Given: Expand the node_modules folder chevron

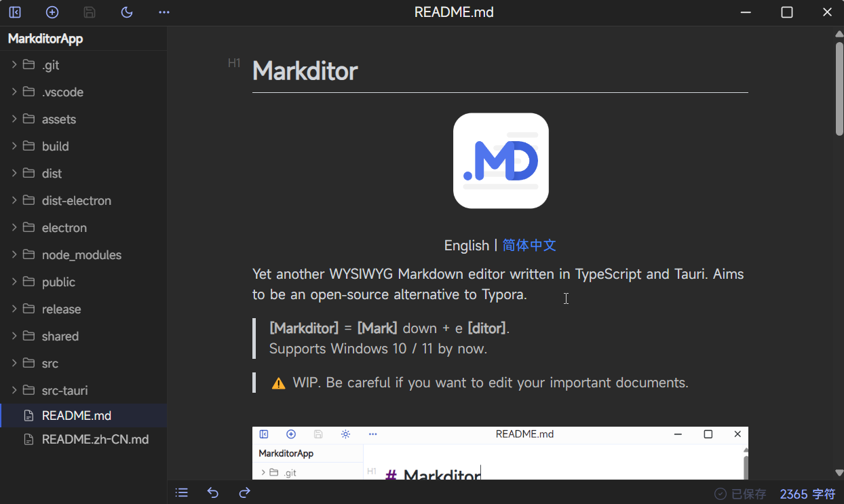Looking at the screenshot, I should click(14, 254).
